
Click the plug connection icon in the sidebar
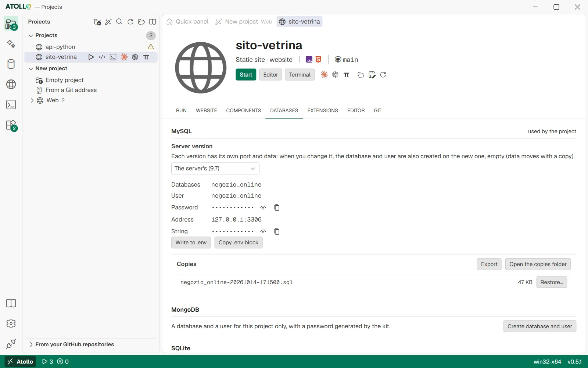click(11, 344)
